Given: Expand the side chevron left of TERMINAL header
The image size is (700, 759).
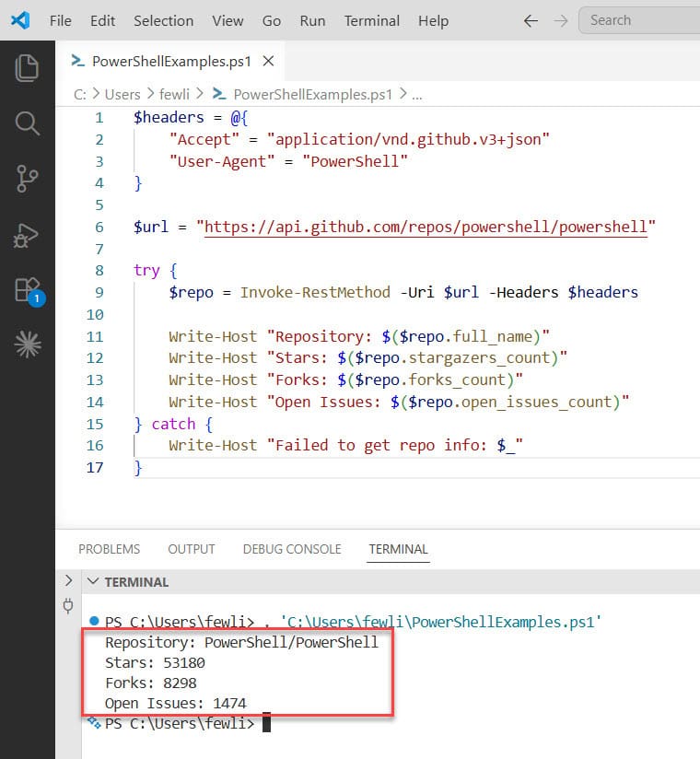Looking at the screenshot, I should pos(68,580).
